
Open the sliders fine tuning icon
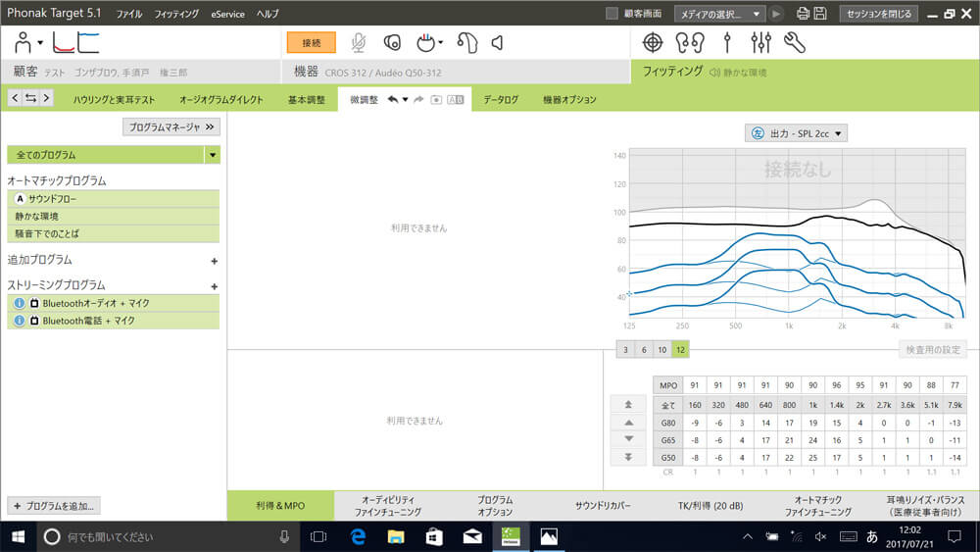[760, 42]
